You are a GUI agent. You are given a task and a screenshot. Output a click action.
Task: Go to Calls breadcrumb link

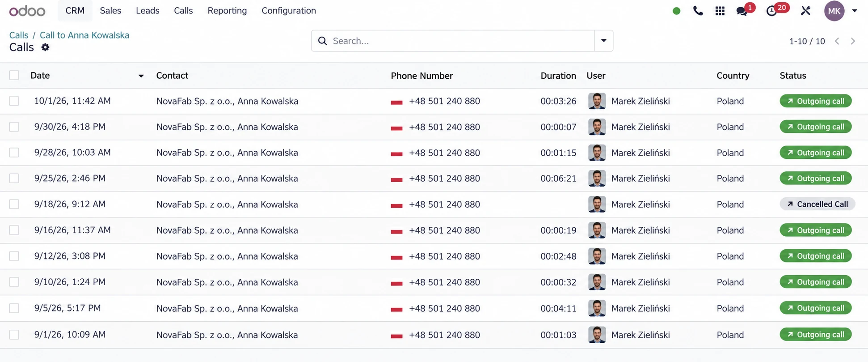(x=19, y=35)
